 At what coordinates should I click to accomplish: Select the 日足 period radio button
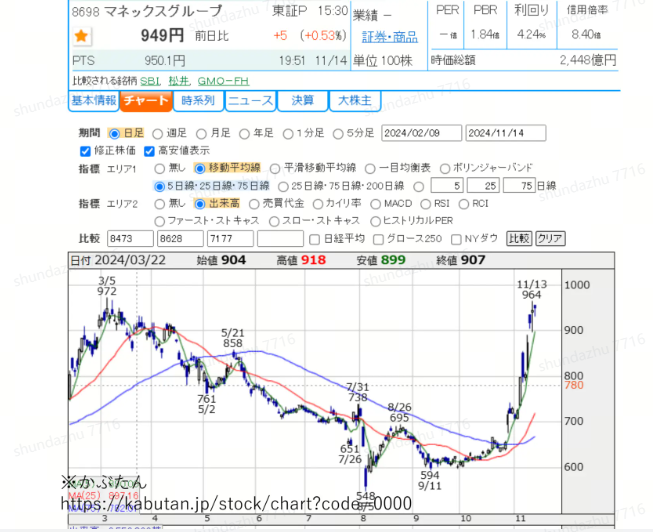[x=114, y=134]
